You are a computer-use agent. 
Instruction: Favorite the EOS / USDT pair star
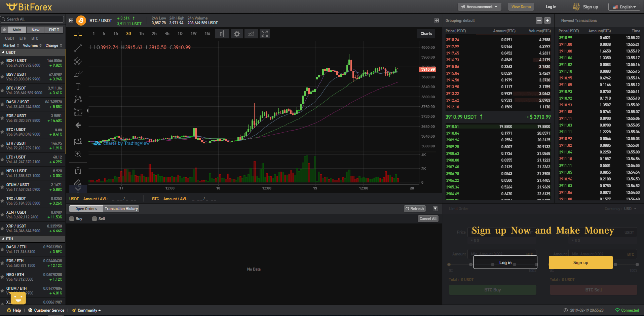(2, 118)
